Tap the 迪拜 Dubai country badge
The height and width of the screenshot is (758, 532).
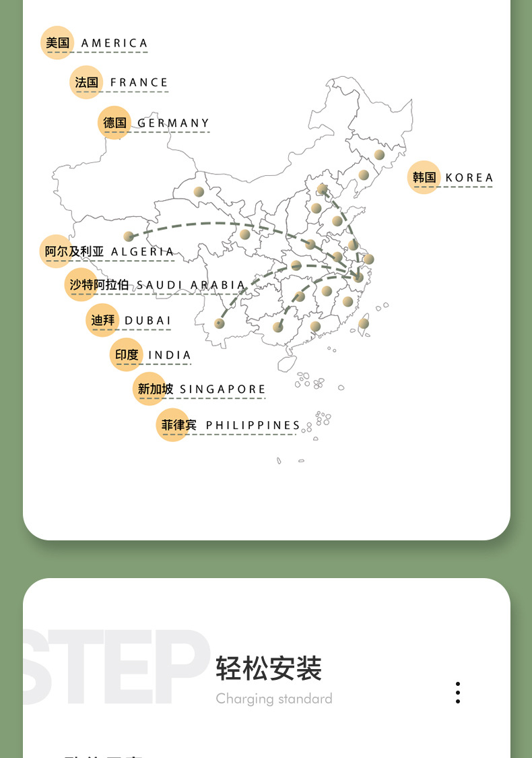point(103,320)
